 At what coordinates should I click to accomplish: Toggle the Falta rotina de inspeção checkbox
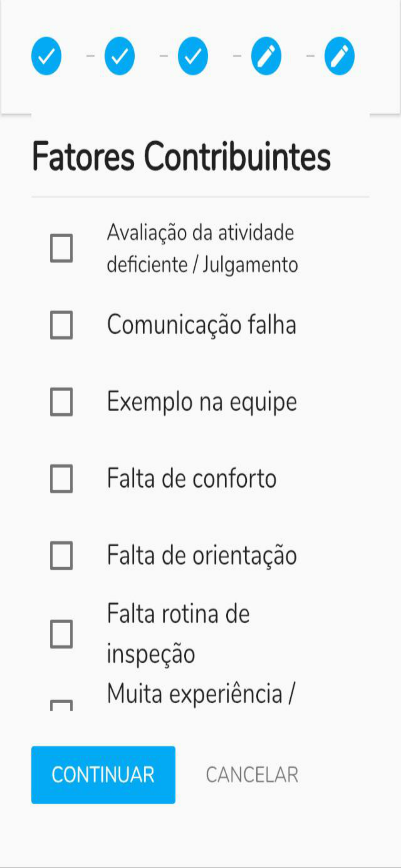coord(61,634)
